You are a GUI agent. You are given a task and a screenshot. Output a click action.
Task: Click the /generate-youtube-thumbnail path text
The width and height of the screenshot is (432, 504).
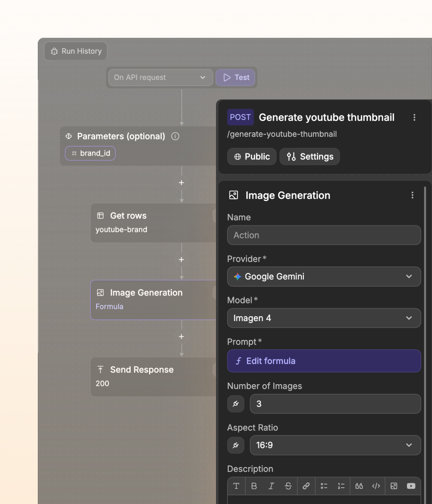point(282,134)
